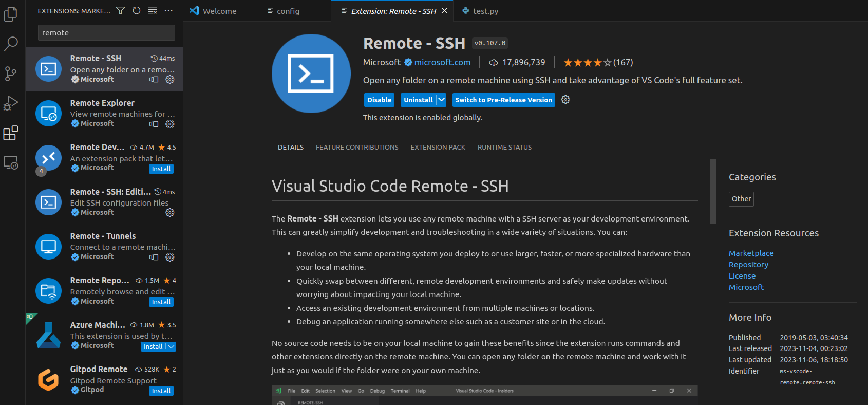
Task: Click the details page vertical scrollbar
Action: tap(713, 191)
